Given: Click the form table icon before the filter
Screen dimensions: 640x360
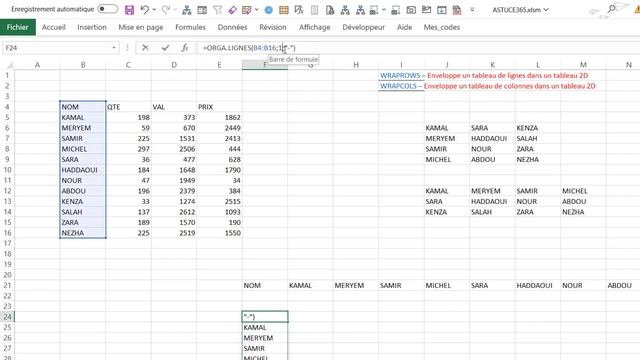Looking at the screenshot, I should pos(202,10).
